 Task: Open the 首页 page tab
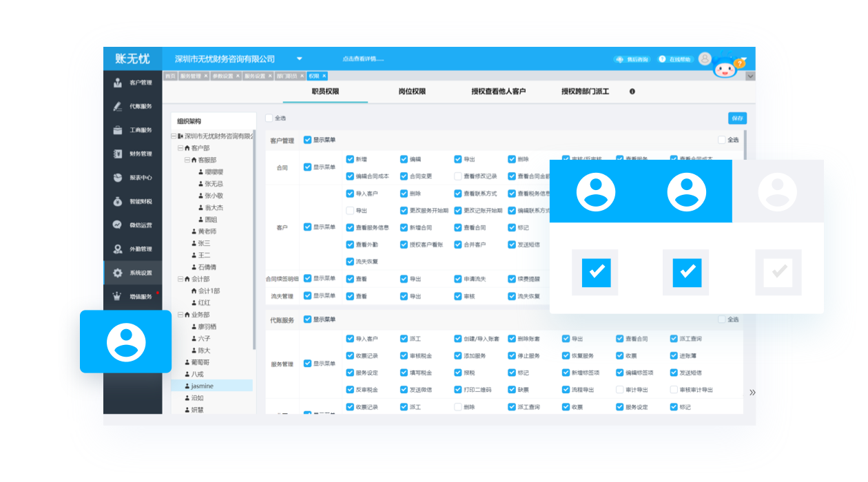pyautogui.click(x=170, y=76)
